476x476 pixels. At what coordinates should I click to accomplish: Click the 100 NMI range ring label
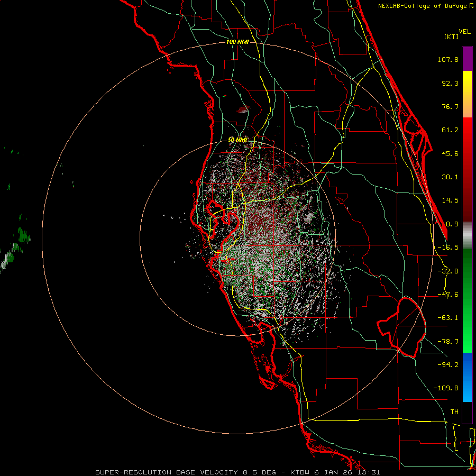click(237, 42)
